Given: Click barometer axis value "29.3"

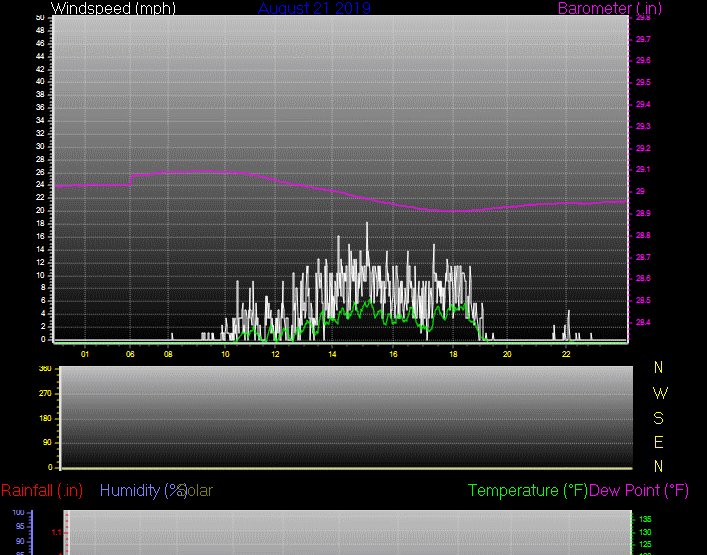Looking at the screenshot, I should 643,126.
